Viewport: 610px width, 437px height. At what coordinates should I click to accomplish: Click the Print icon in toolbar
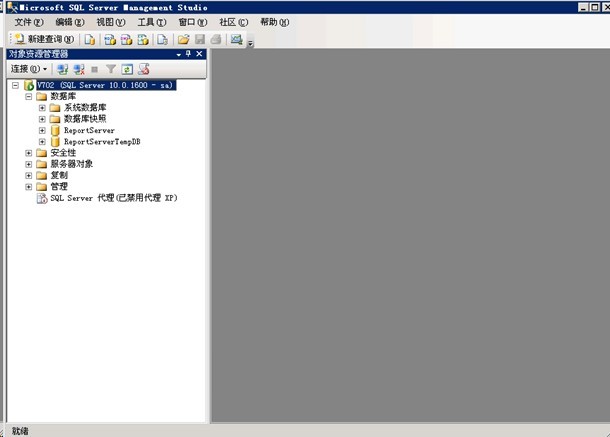[x=216, y=39]
